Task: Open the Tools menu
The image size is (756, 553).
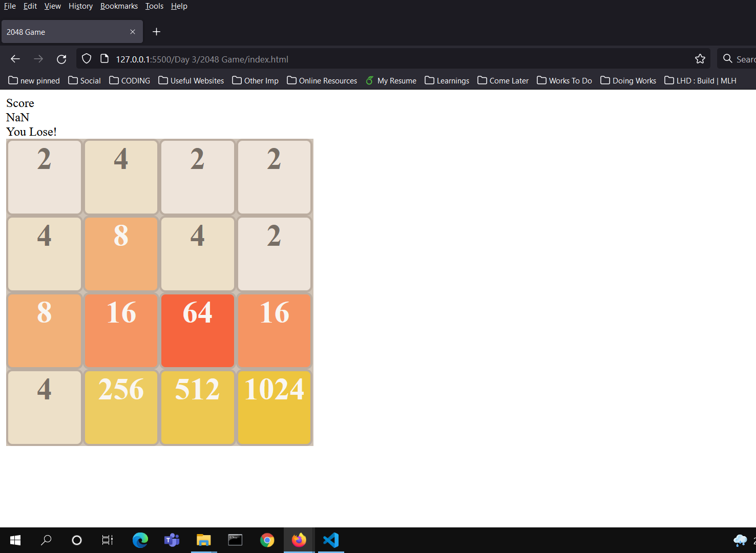Action: point(154,6)
